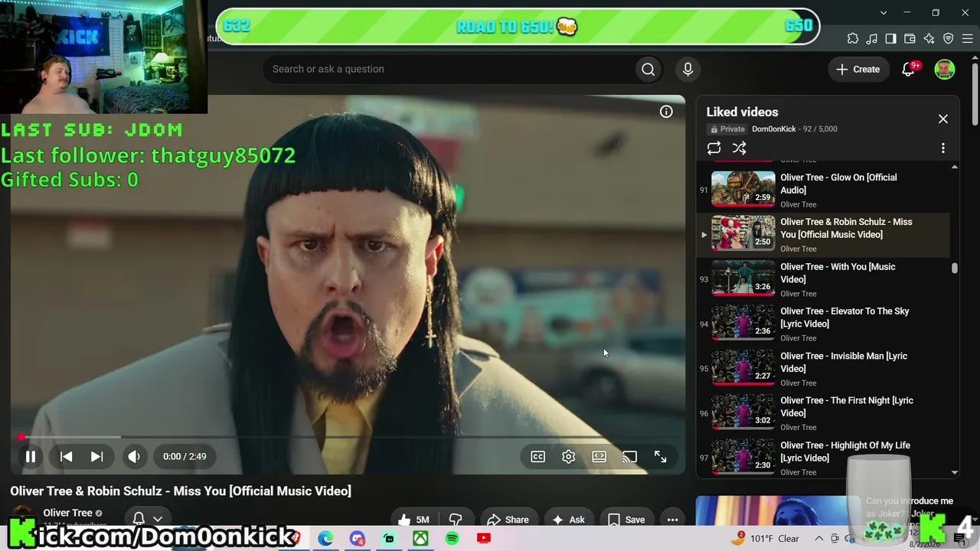Open the tab search chevron in title bar
The width and height of the screenshot is (980, 551).
point(884,12)
